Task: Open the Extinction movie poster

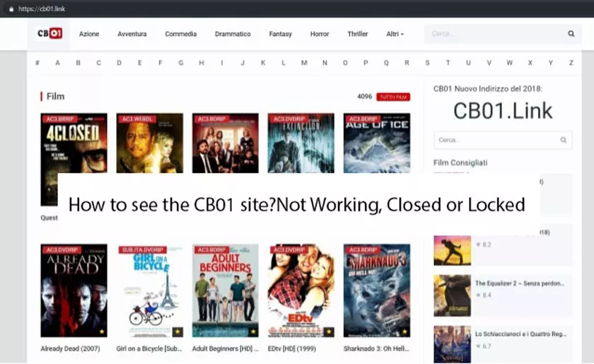Action: coord(301,143)
